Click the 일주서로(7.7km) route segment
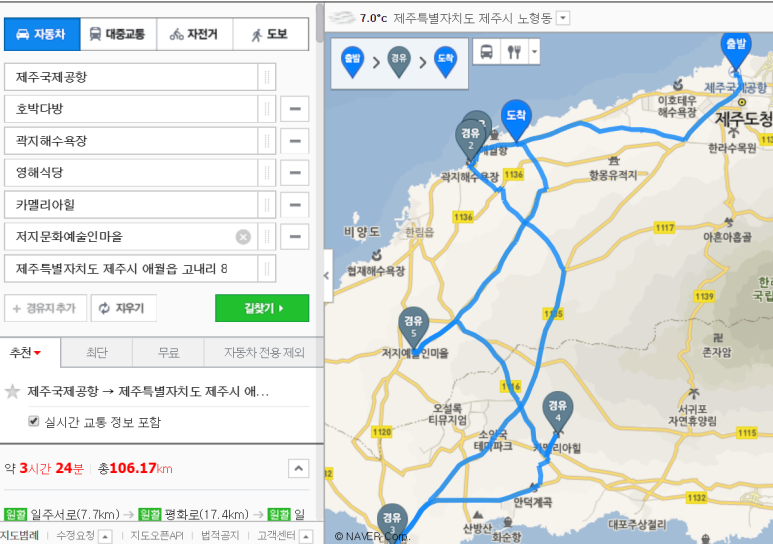This screenshot has height=544, width=773. 75,514
